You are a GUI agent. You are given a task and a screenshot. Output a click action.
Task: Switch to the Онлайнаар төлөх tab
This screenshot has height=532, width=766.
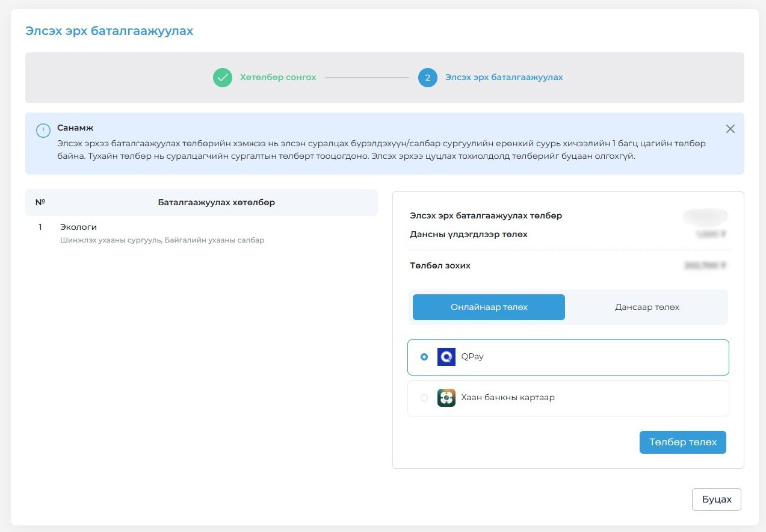point(489,307)
